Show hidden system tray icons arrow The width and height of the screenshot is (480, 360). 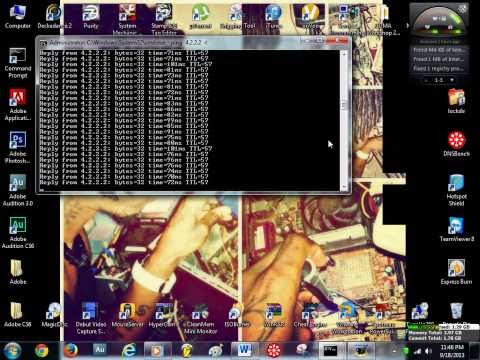click(x=394, y=351)
